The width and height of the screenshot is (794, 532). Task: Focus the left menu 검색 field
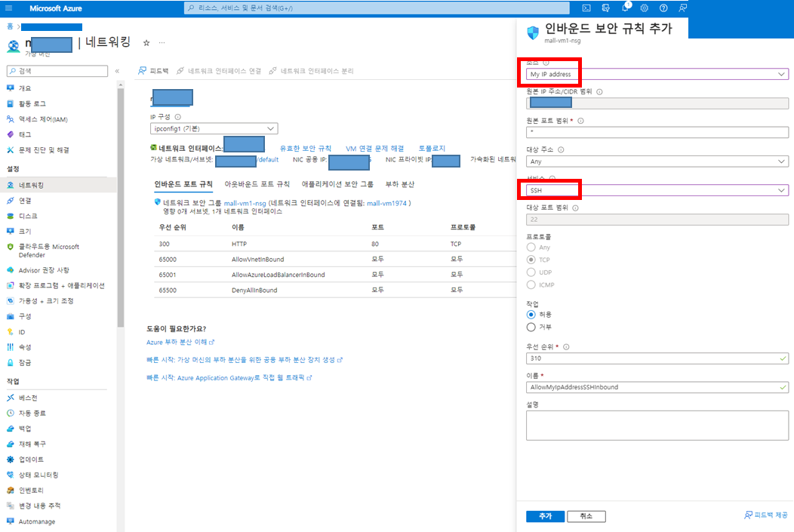[x=57, y=71]
